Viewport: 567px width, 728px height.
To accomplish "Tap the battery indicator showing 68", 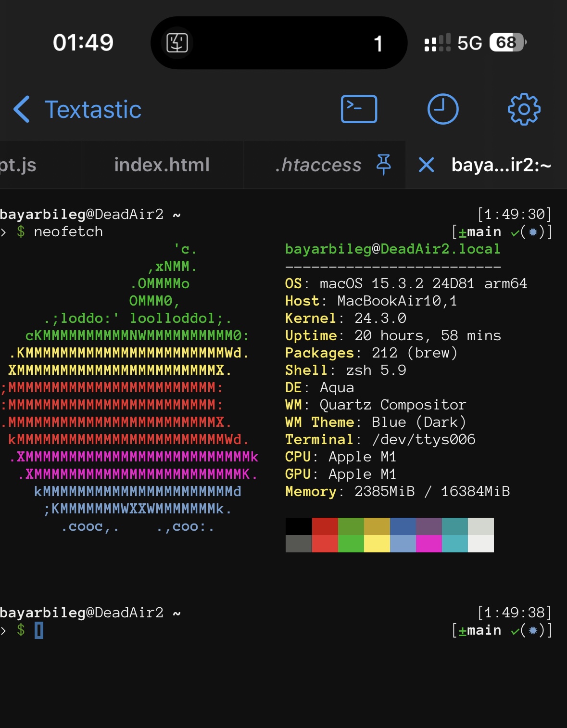I will tap(505, 42).
